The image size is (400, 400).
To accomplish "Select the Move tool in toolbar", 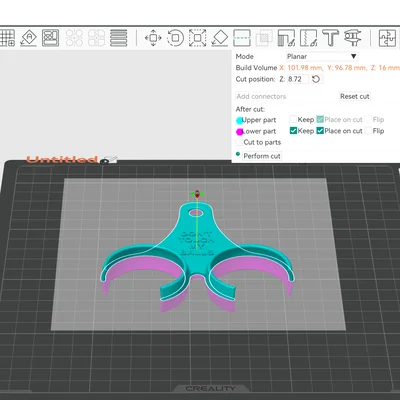I will 153,38.
